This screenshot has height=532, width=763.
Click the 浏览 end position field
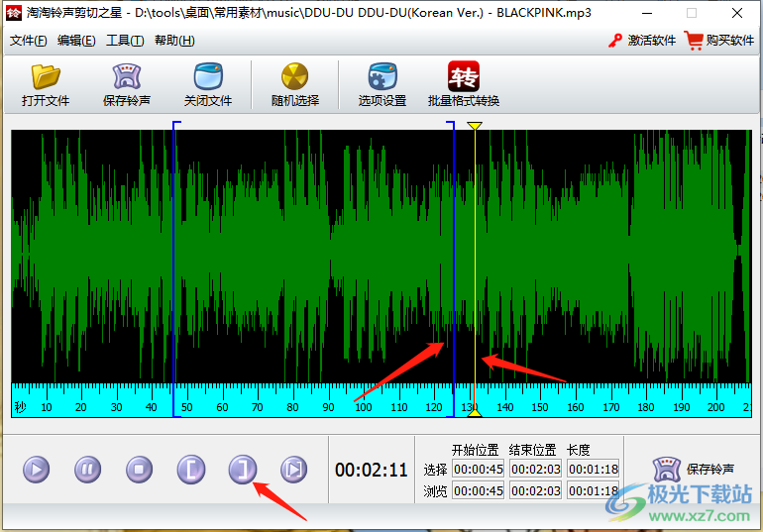click(536, 490)
